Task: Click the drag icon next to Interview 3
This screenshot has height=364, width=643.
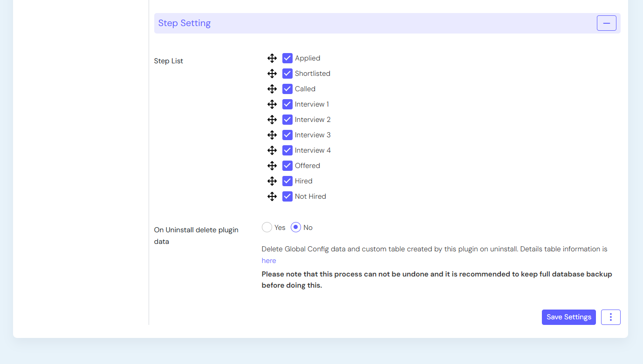Action: pyautogui.click(x=272, y=135)
